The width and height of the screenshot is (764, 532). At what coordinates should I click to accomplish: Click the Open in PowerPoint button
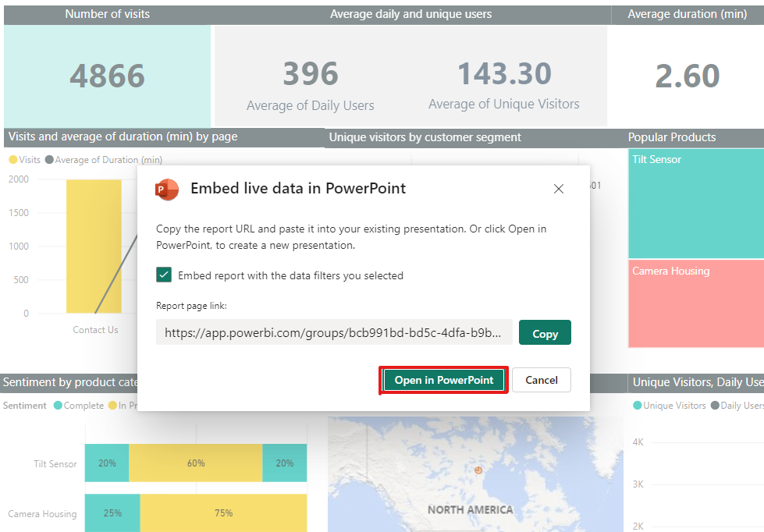[x=444, y=380]
